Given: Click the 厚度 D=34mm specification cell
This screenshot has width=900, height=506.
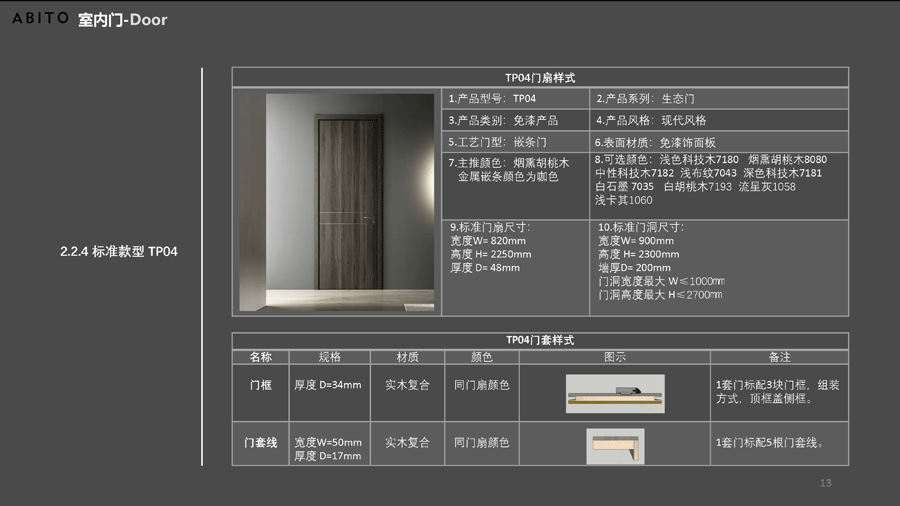Looking at the screenshot, I should click(x=327, y=385).
